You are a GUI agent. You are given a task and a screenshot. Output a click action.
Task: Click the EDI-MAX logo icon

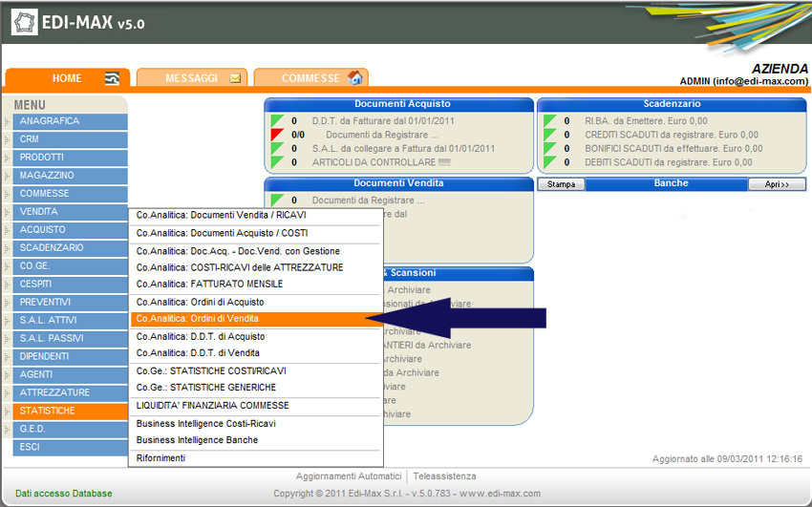(x=26, y=22)
